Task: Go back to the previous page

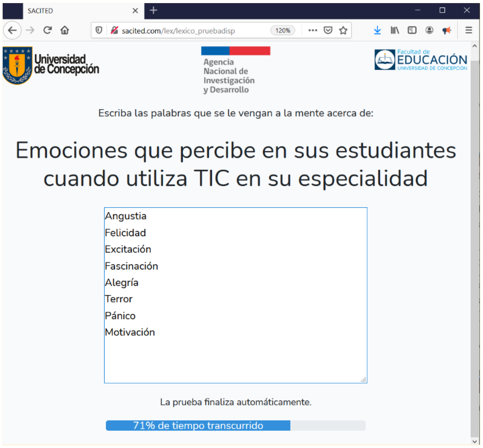Action: click(x=12, y=31)
